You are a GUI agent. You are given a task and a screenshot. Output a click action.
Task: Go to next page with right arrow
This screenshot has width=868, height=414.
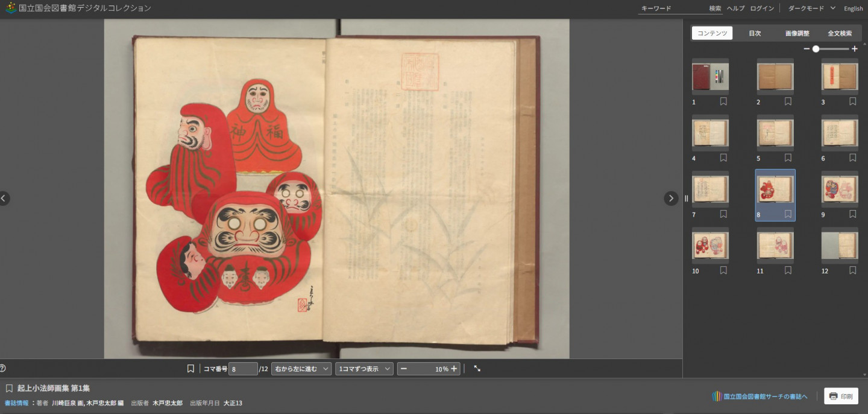[x=671, y=199]
